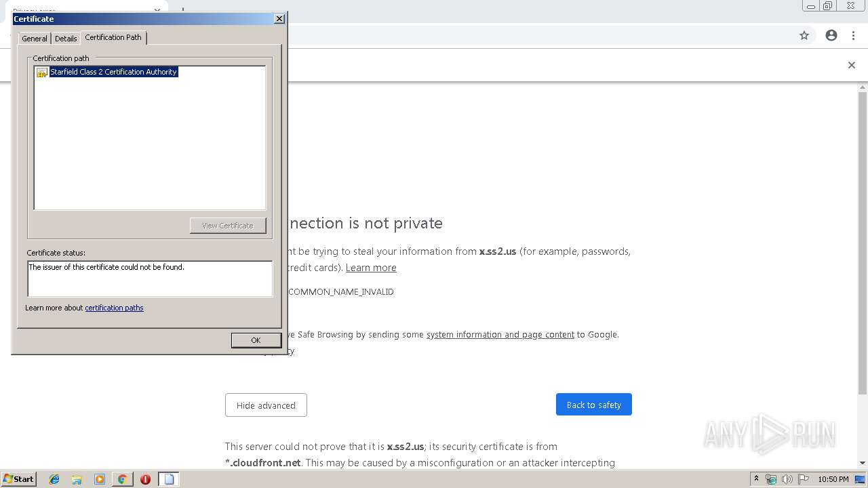This screenshot has width=868, height=488.
Task: Switch to the Details tab
Action: (66, 39)
